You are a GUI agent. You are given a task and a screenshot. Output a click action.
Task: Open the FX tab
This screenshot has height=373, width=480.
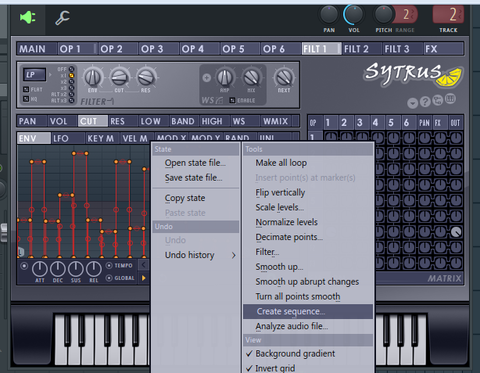444,49
